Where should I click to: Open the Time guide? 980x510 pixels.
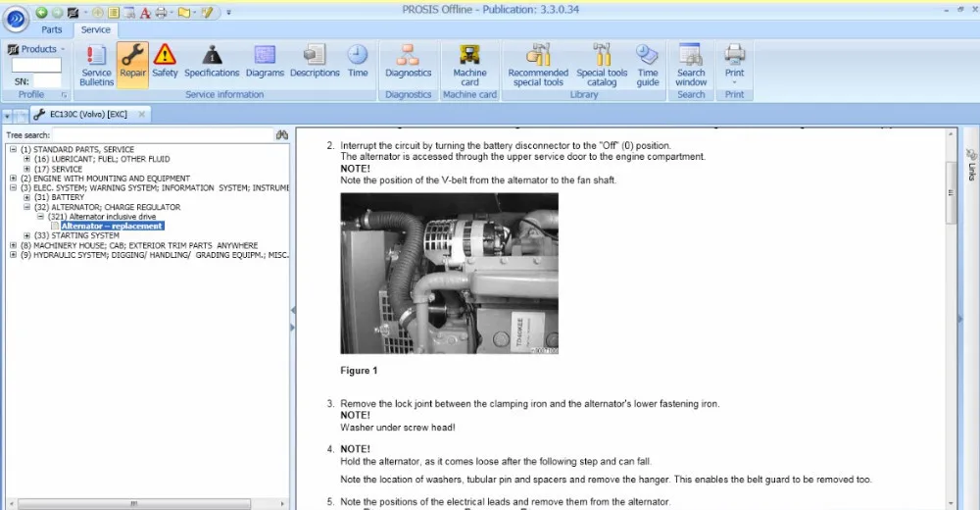648,65
